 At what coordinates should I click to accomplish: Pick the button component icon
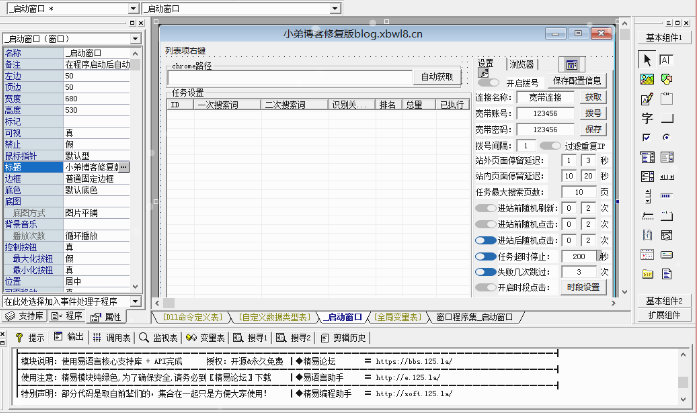pyautogui.click(x=666, y=118)
